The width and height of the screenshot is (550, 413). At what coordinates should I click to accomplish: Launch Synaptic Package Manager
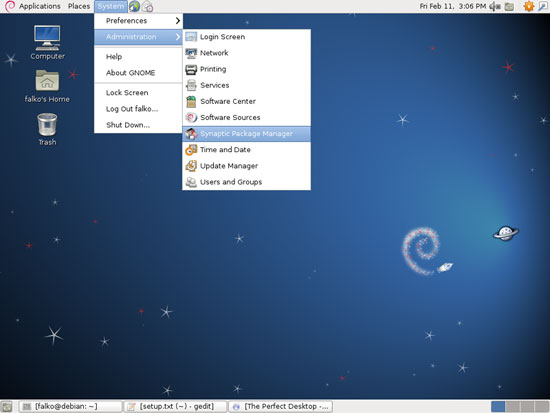pos(247,134)
